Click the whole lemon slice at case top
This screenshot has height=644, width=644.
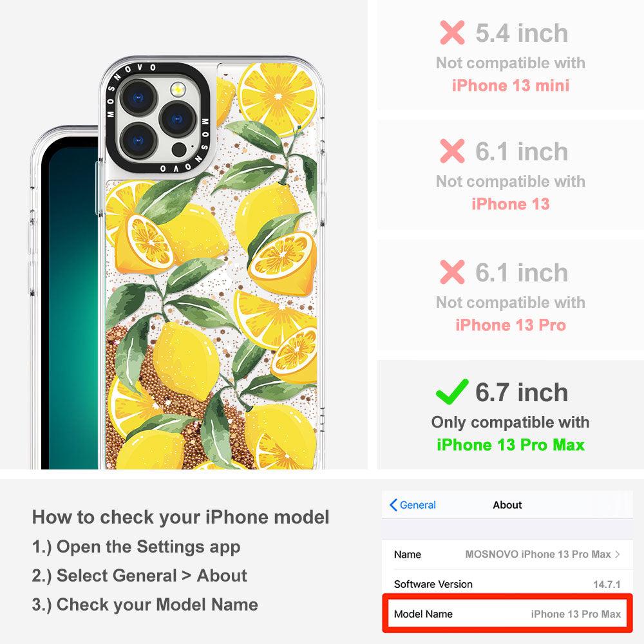point(277,98)
